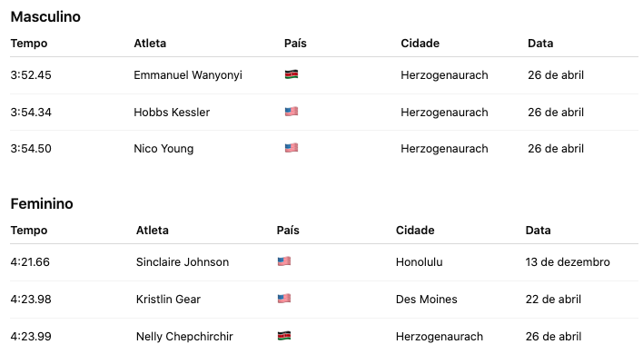Click the Honolulu city cell
The image size is (643, 364).
click(420, 262)
